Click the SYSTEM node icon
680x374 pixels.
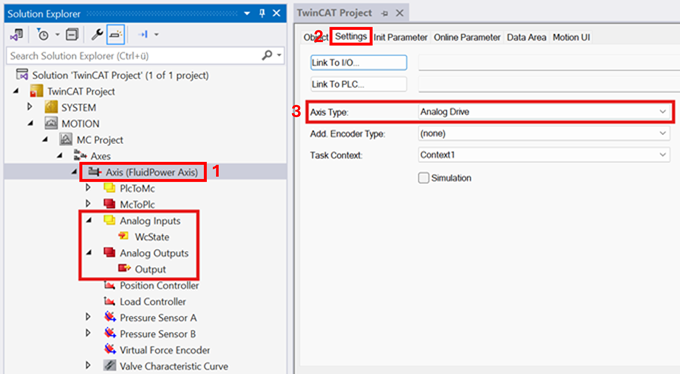click(51, 107)
